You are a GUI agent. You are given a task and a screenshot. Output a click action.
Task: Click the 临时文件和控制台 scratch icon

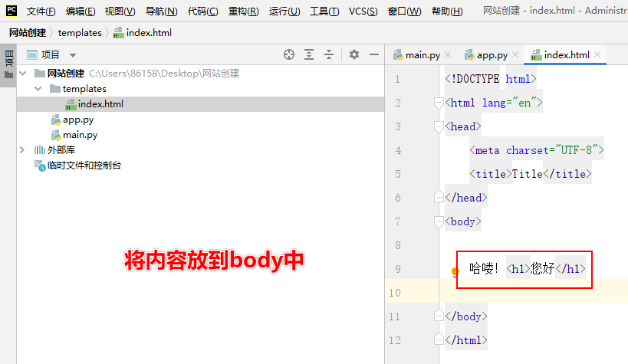tap(40, 166)
